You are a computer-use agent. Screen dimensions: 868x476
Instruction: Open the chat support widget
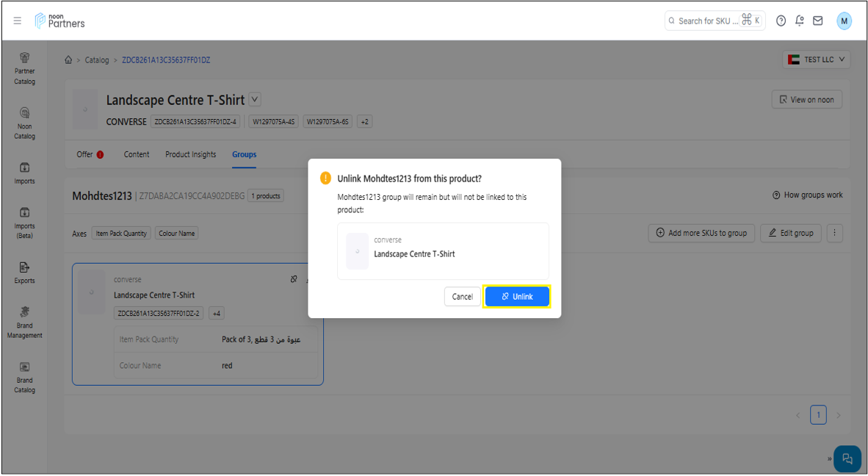pyautogui.click(x=847, y=458)
